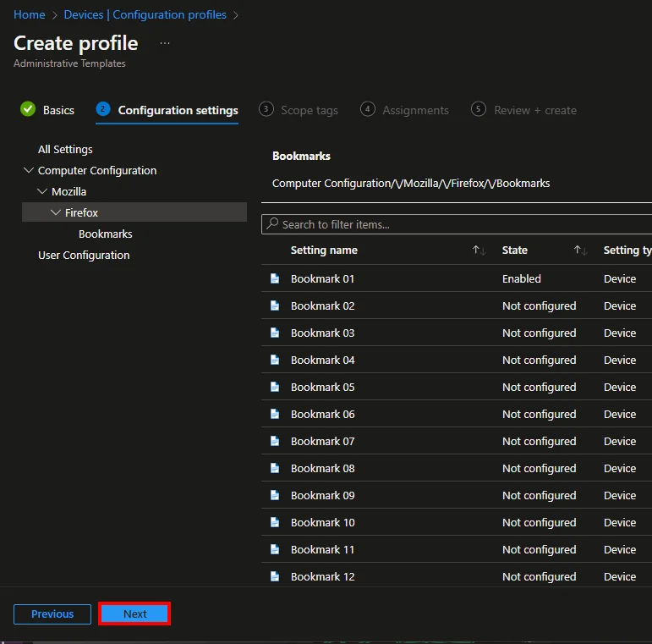Click the Bookmark 12 document icon

click(275, 576)
